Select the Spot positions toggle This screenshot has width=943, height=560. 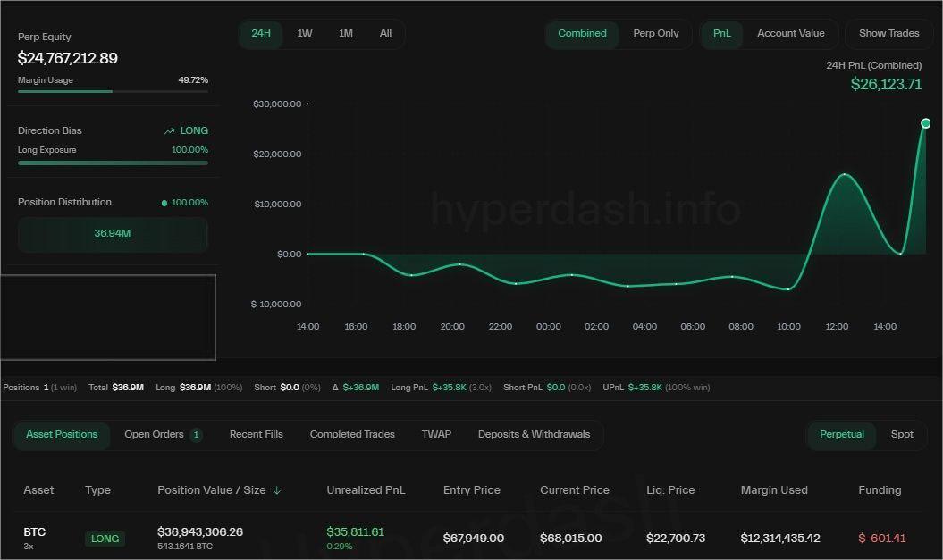point(902,434)
